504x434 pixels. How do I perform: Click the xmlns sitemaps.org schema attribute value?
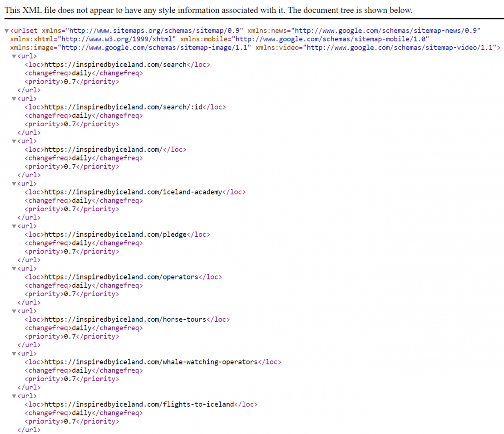[154, 30]
